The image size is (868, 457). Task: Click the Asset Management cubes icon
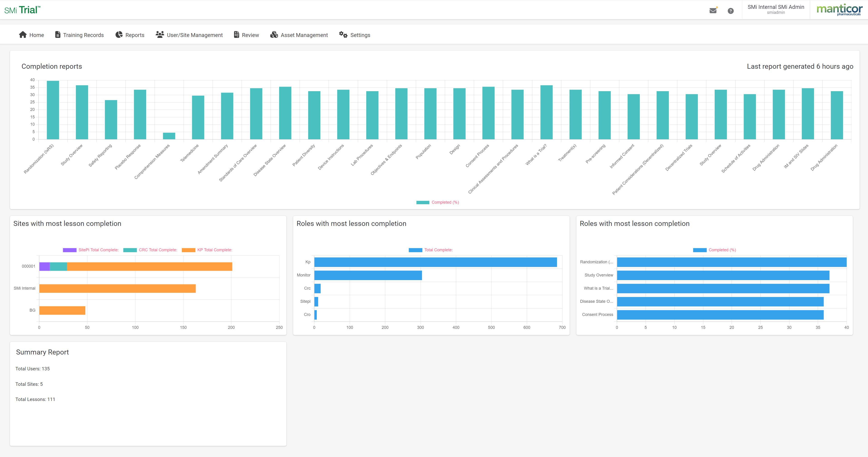point(274,35)
